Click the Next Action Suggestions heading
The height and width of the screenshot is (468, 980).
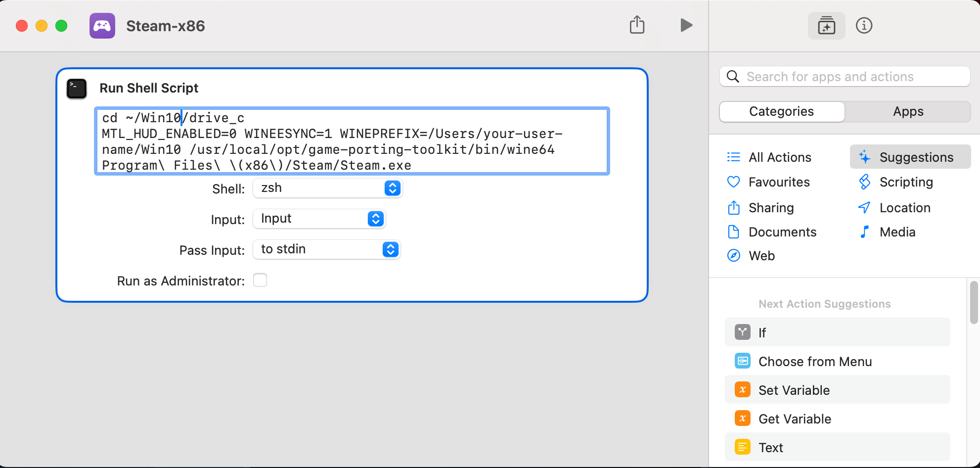point(824,304)
